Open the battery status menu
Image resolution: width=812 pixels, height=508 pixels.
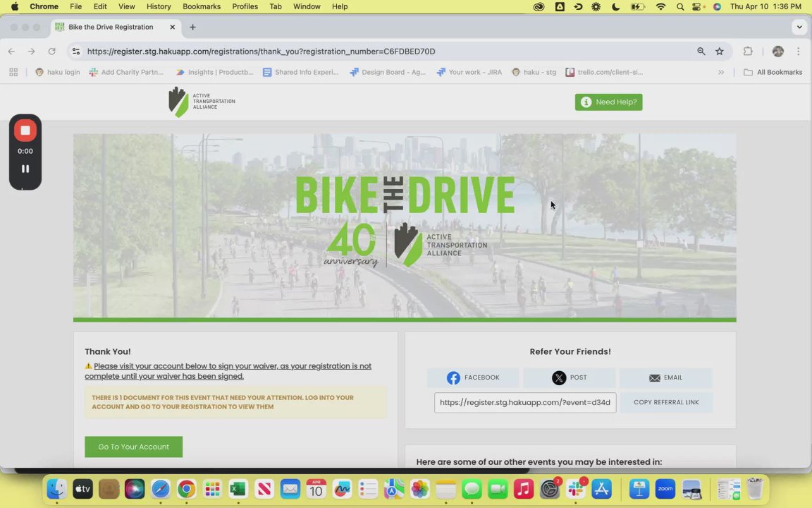coord(637,7)
